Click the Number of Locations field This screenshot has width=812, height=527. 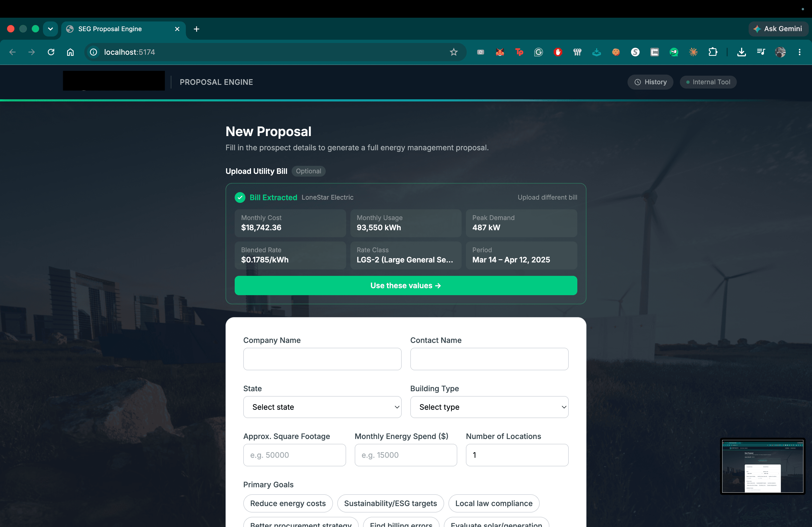517,455
